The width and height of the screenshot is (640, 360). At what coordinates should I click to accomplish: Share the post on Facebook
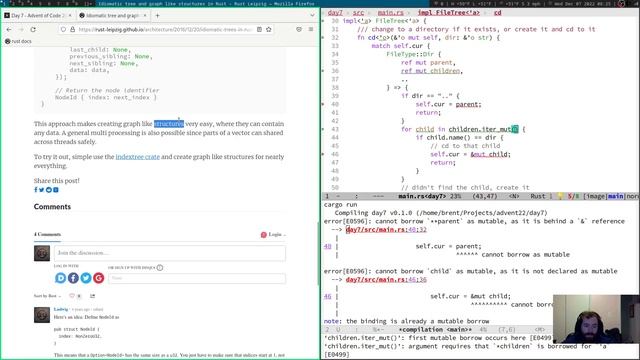36,190
